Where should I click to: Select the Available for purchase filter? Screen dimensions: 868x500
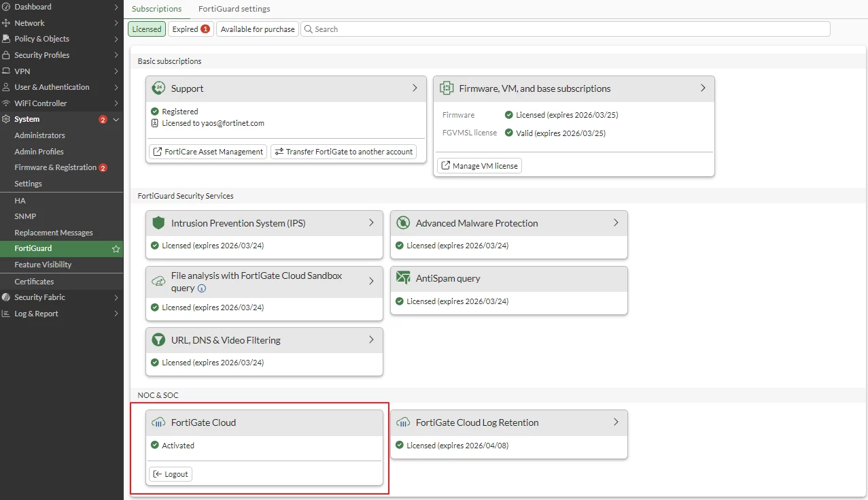(x=258, y=29)
